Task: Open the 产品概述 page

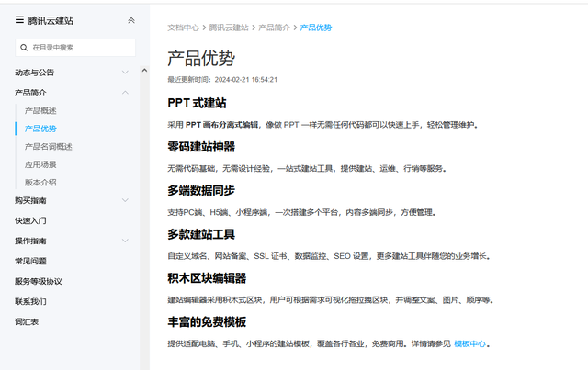Action: point(40,110)
